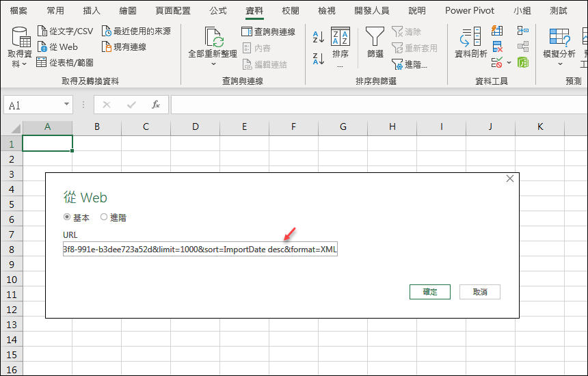Import data 從文字/CSV
Screen dimensions: 588x376
click(65, 31)
